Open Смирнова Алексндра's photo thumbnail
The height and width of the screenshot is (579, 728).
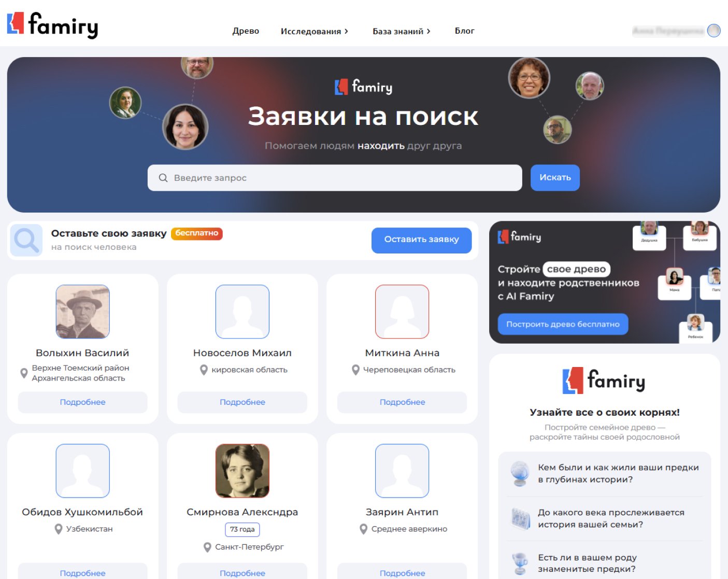coord(242,471)
